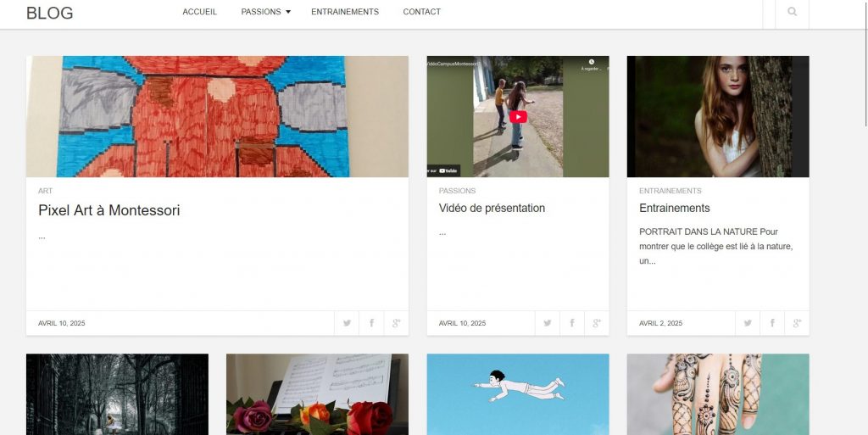Open the Pixel Art à Montessori article title
Viewport: 868px width, 435px height.
(x=108, y=210)
